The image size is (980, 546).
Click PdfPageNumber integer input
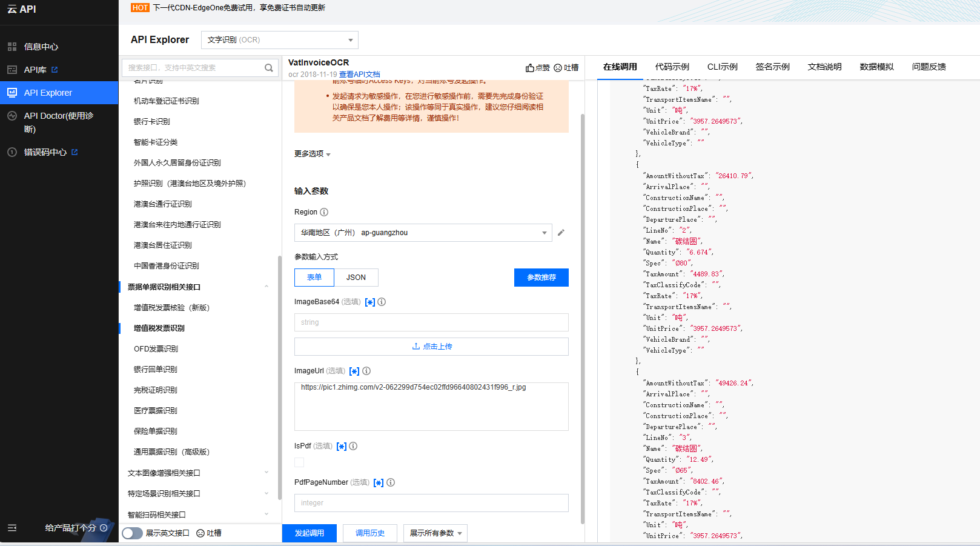pos(431,503)
